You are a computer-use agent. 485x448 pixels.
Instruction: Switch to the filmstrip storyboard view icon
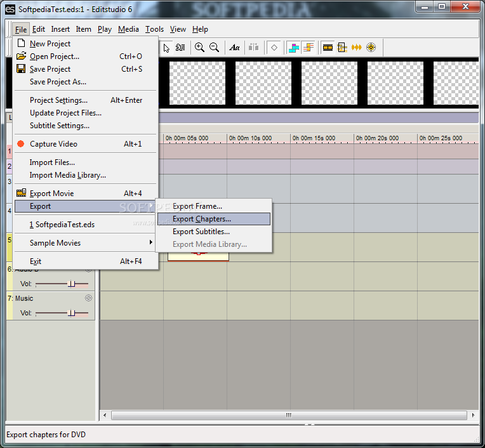328,48
